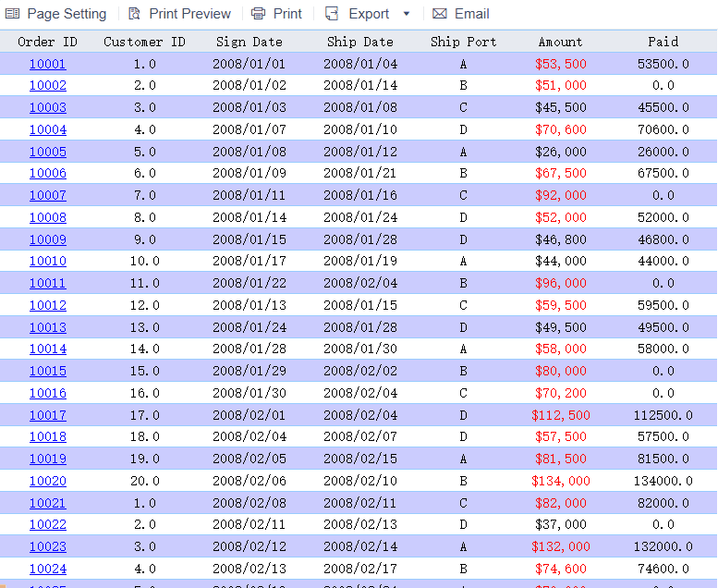Select the 2008/02/06 sign date cell

pyautogui.click(x=249, y=481)
